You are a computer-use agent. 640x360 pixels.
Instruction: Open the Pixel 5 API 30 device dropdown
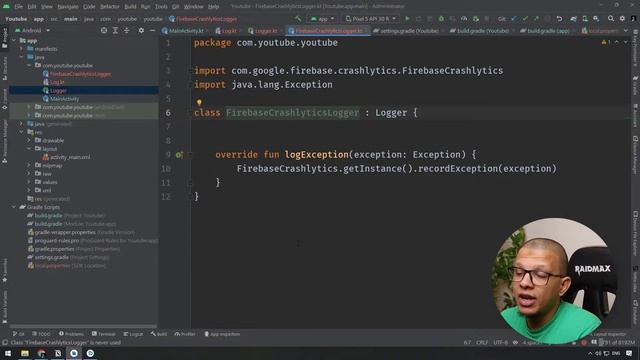click(371, 19)
